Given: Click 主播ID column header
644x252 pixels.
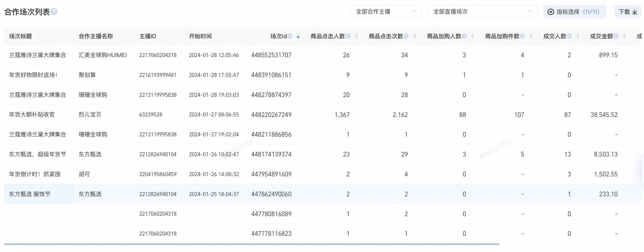Looking at the screenshot, I should (x=148, y=36).
